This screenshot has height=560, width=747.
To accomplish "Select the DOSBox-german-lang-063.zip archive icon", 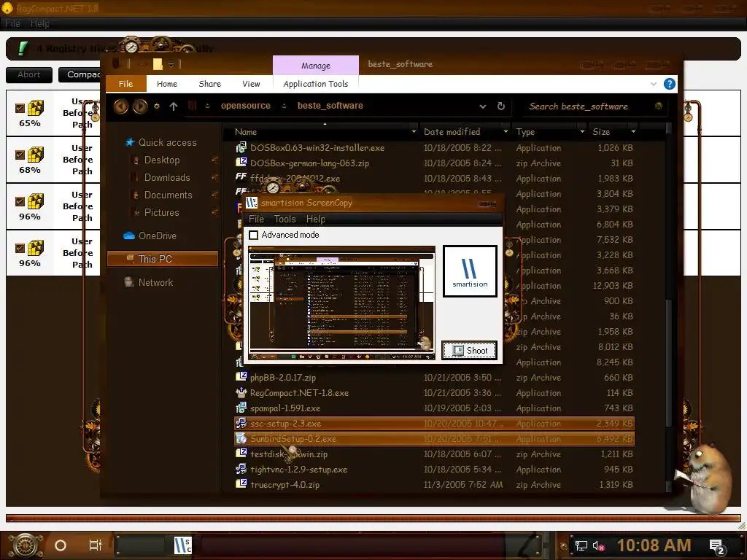I will click(x=241, y=163).
